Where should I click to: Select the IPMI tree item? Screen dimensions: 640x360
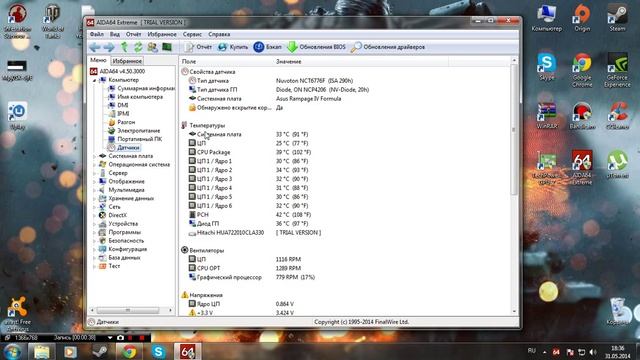point(118,113)
